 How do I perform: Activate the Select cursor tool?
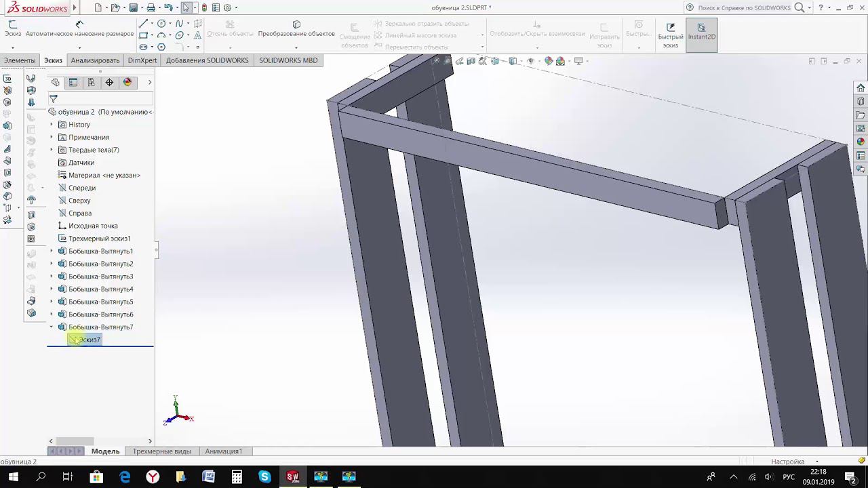[186, 7]
